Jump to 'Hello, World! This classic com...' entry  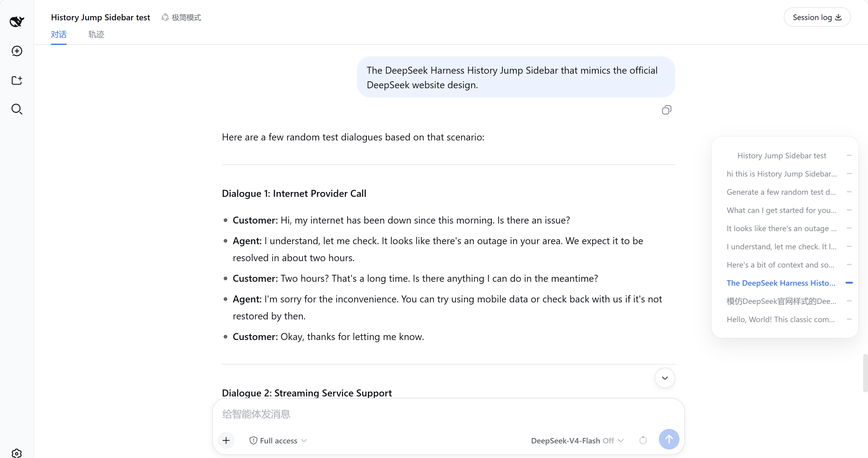781,319
